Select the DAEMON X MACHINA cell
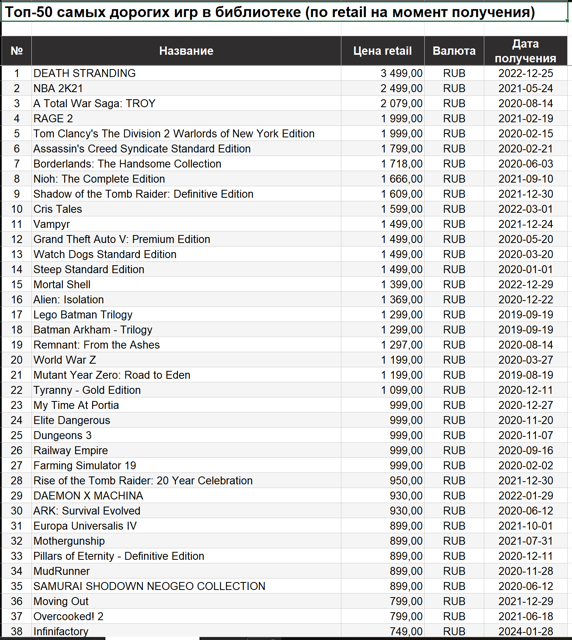 (x=186, y=496)
